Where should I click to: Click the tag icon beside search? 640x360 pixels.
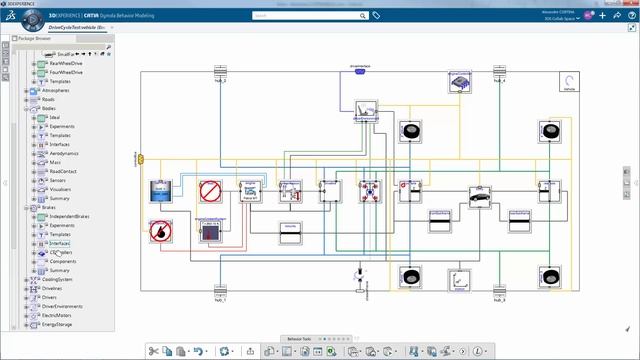point(376,16)
